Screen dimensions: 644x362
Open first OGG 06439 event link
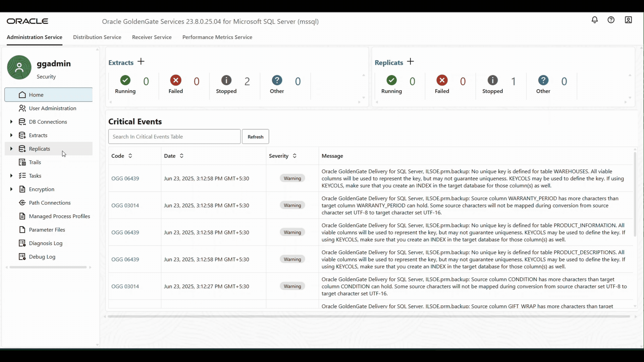125,178
